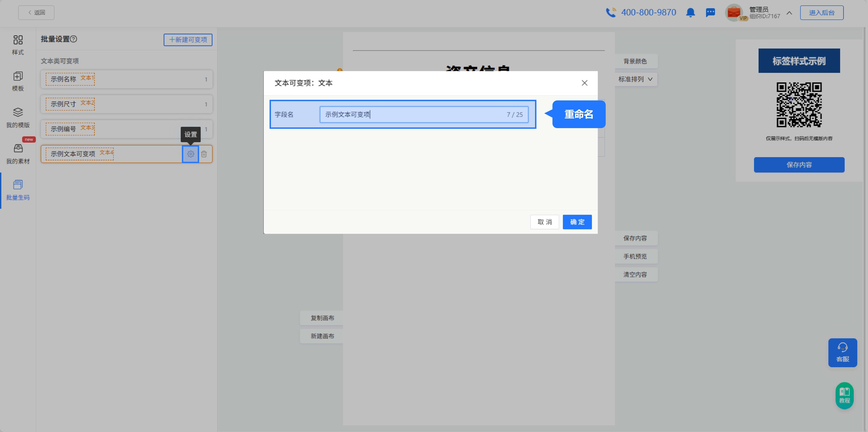Viewport: 868px width, 432px height.
Task: Click the gear settings icon for 示例文本可变项
Action: coord(190,154)
